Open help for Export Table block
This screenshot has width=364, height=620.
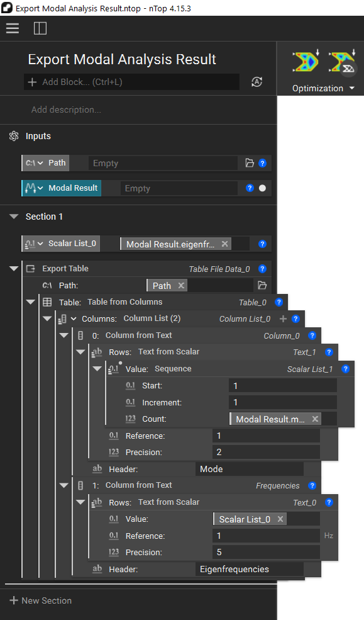coord(262,269)
